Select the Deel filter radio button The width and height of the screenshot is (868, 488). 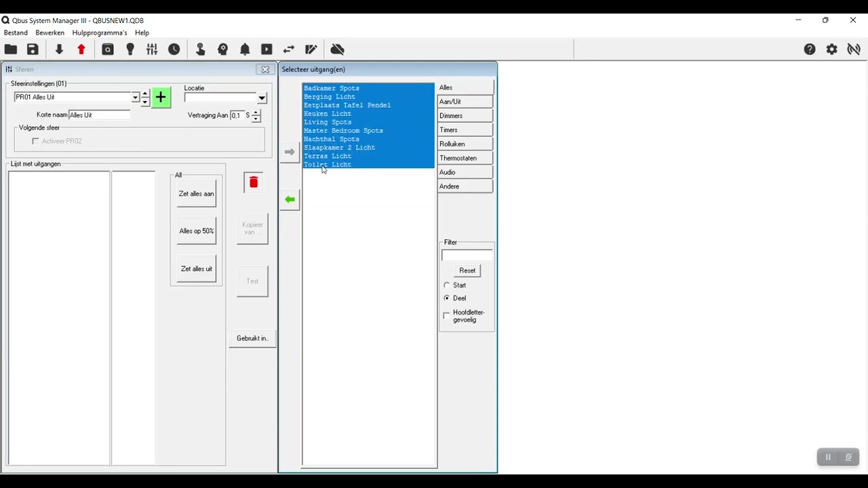click(446, 298)
